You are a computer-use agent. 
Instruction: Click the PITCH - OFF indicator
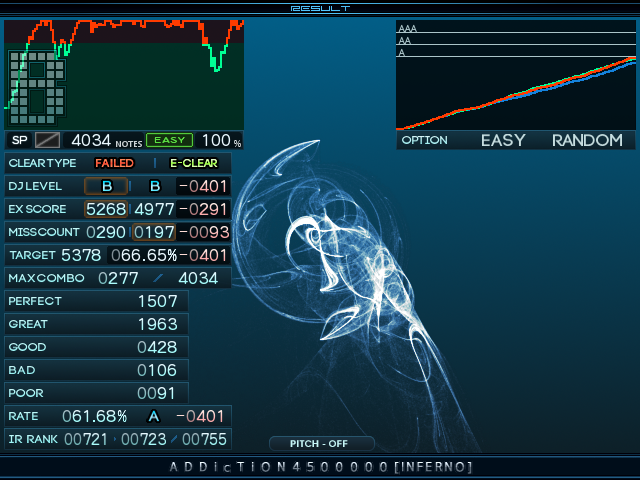pos(322,444)
